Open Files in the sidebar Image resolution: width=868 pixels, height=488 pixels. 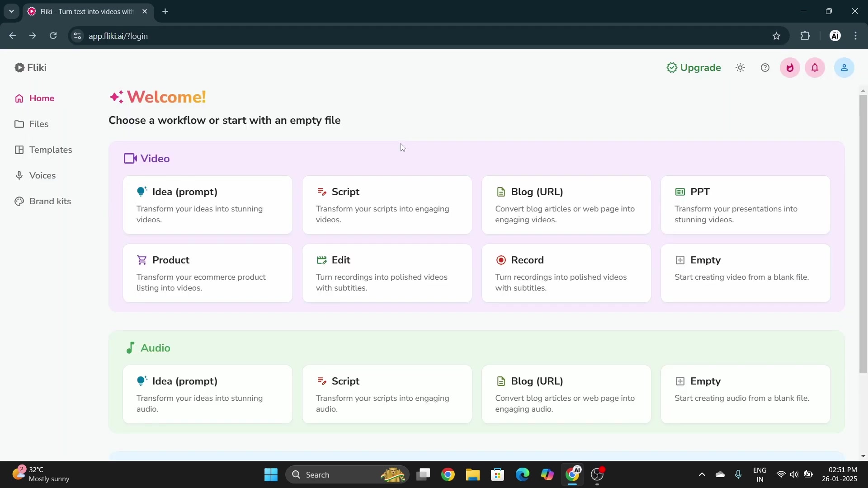[x=32, y=124]
